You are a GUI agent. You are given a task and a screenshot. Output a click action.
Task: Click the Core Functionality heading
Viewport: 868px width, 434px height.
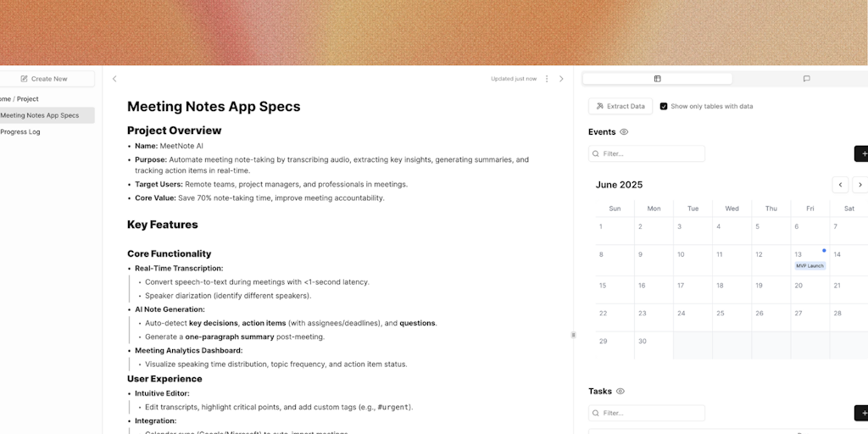pos(170,253)
